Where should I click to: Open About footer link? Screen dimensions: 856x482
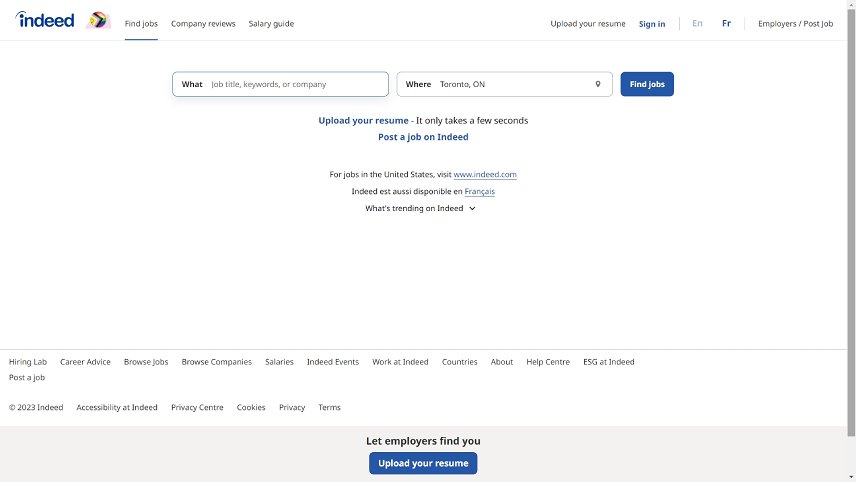[502, 362]
